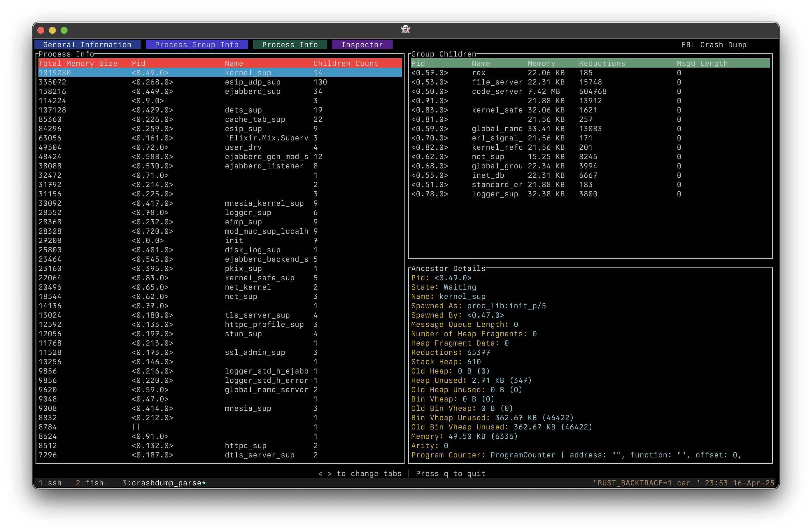Click the Reductions column header
Screen dimensions: 812x532
[x=602, y=64]
